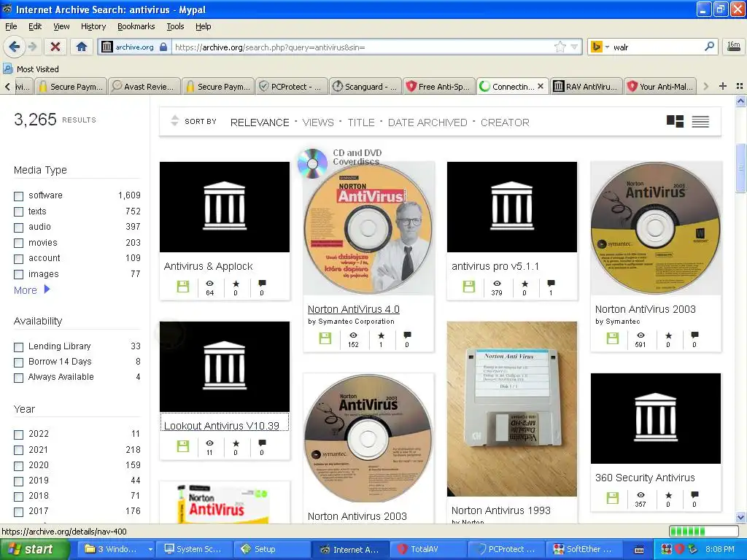
Task: Click the URL address field
Action: (x=362, y=47)
